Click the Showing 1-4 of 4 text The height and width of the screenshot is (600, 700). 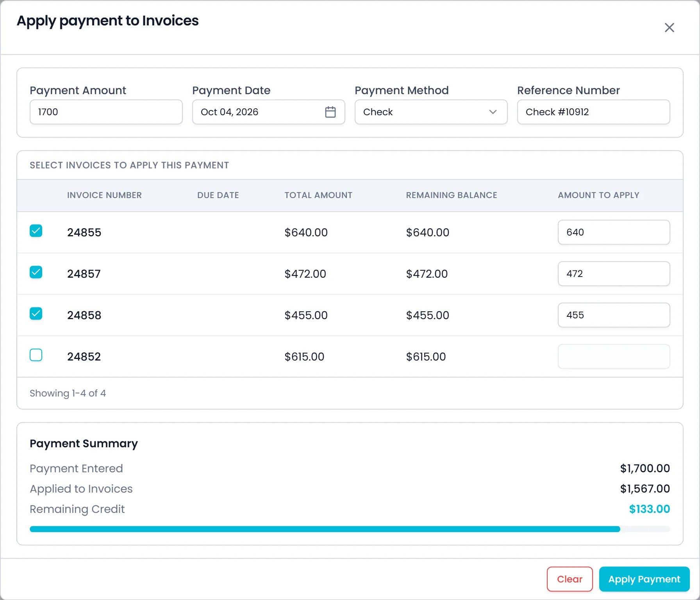(x=68, y=393)
